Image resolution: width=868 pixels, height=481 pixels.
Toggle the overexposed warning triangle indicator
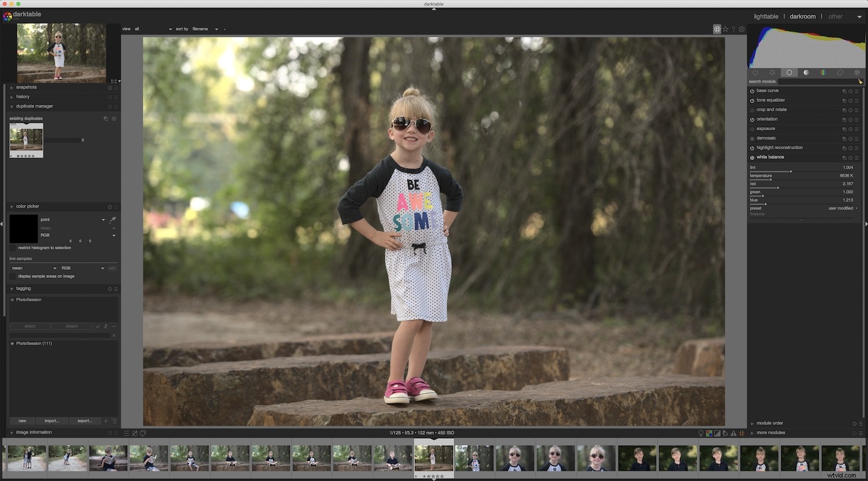tap(734, 432)
